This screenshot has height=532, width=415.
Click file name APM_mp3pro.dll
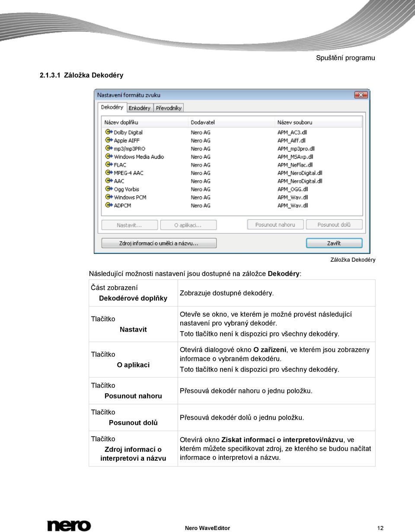pos(295,149)
